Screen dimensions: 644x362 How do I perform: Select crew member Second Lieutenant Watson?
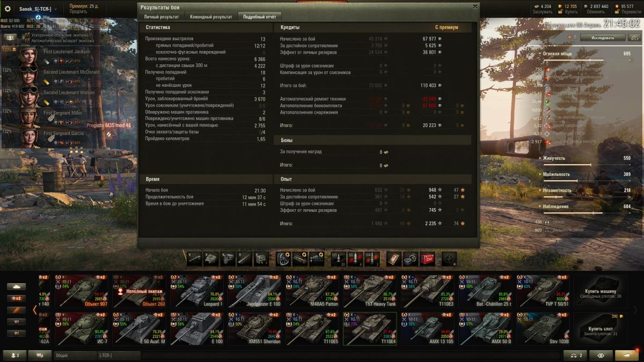(51, 96)
